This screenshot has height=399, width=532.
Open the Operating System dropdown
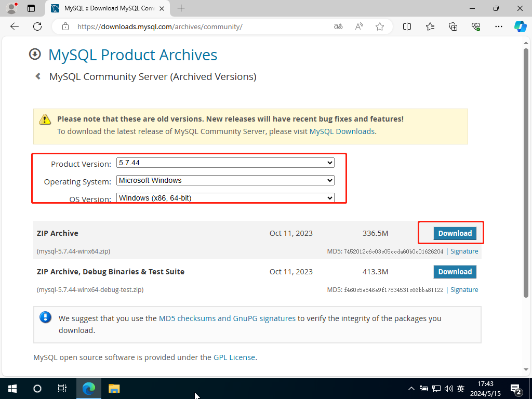[225, 181]
